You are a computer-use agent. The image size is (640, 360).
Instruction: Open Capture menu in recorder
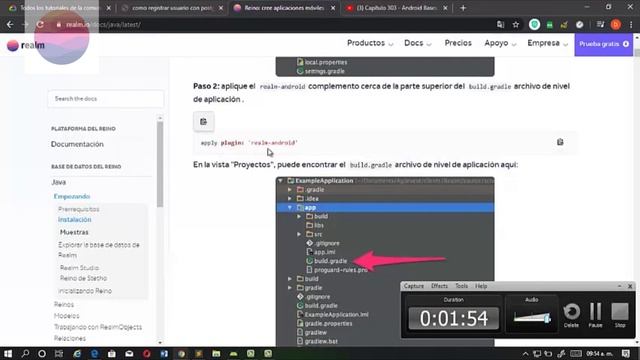tap(413, 286)
